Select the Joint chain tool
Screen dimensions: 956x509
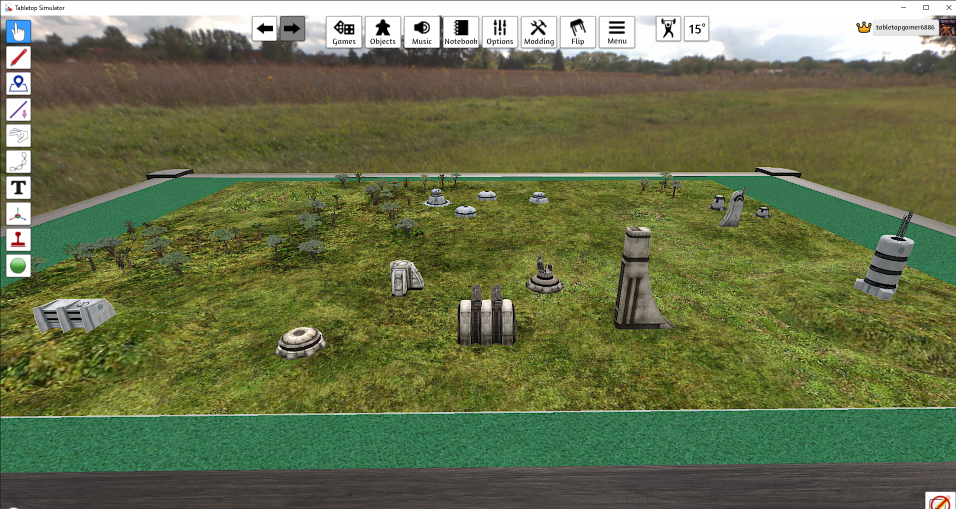point(18,162)
